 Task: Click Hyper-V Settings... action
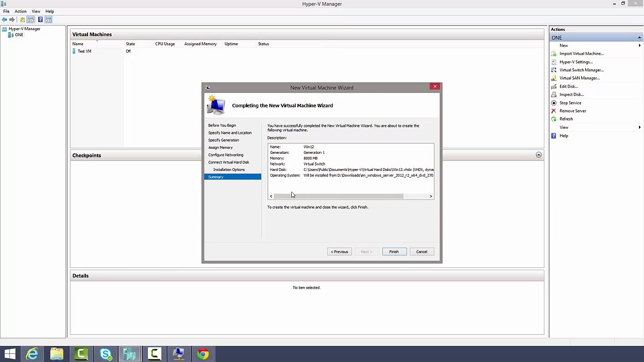[x=576, y=62]
